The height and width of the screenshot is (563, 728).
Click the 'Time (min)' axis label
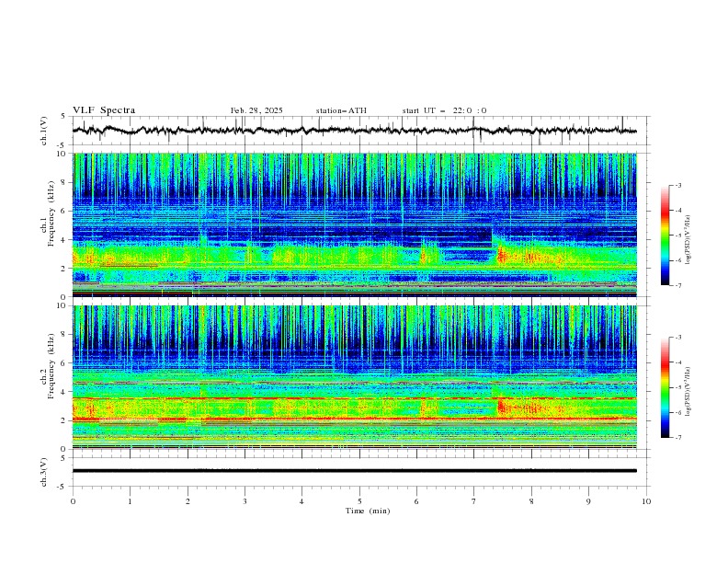(x=368, y=511)
